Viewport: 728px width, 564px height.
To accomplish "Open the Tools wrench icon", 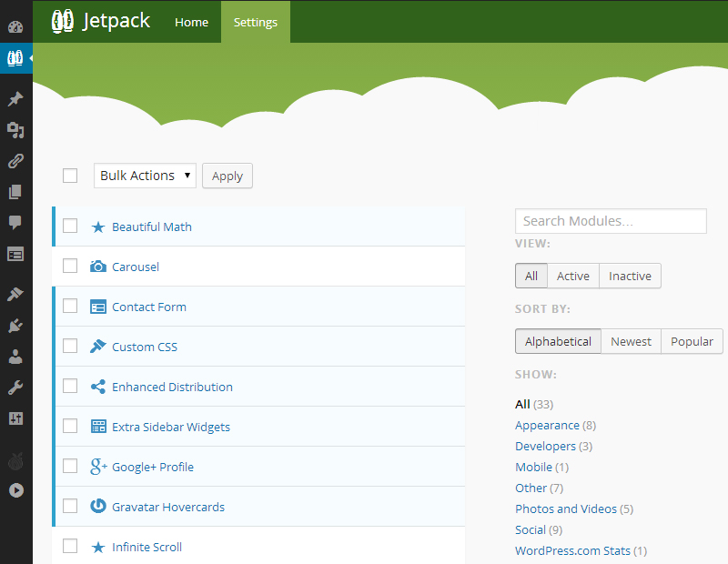I will click(x=15, y=388).
